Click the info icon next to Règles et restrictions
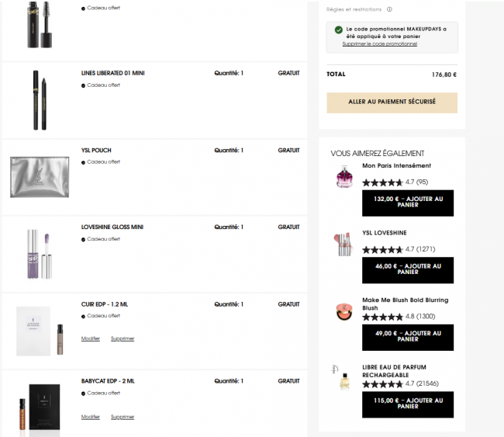Screen dimensions: 504x437 coord(389,9)
